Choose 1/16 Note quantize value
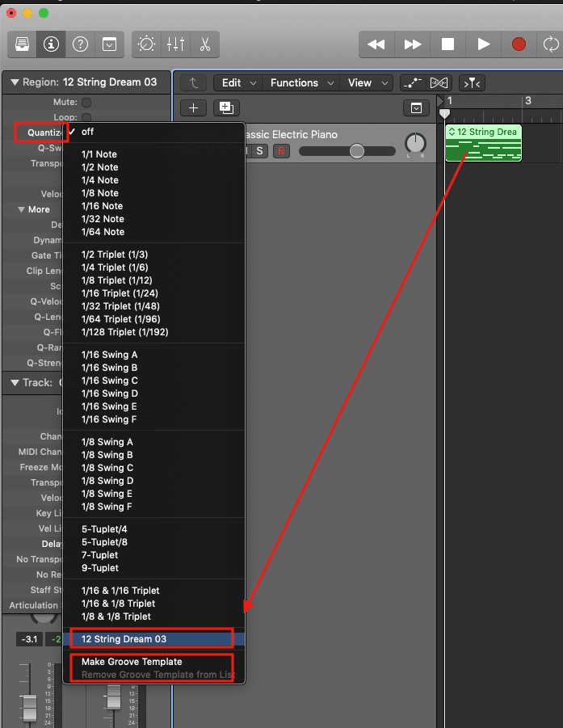Viewport: 563px width, 728px height. (153, 206)
